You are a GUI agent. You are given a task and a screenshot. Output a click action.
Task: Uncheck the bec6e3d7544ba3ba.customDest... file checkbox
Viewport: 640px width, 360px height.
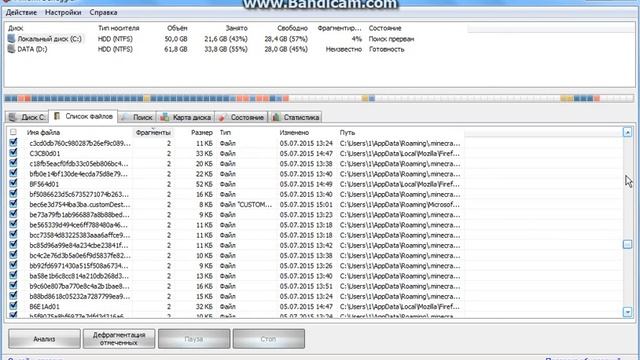click(13, 204)
